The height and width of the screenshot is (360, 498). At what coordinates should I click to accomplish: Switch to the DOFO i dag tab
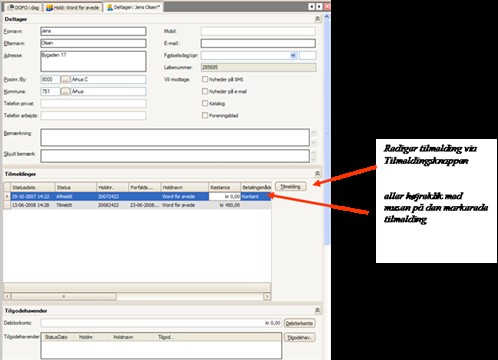(23, 7)
